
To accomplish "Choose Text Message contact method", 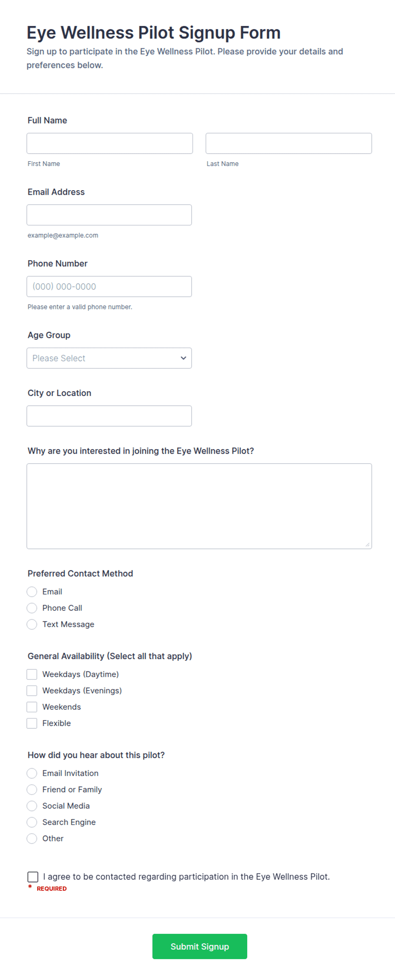I will pos(32,624).
